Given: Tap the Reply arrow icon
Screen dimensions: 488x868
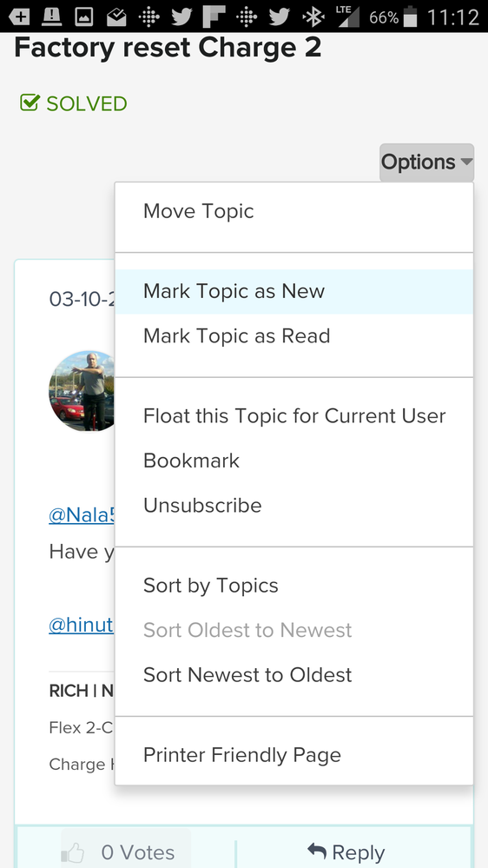Looking at the screenshot, I should point(316,851).
